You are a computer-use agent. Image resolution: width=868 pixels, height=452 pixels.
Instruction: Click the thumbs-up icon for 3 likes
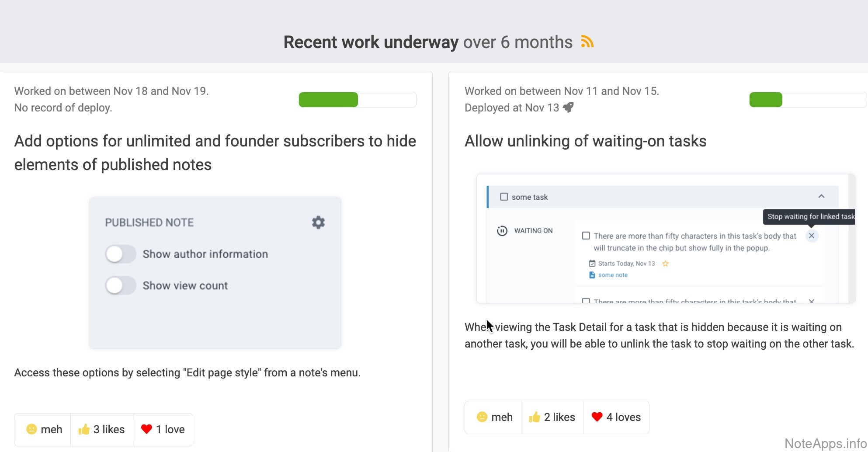[84, 429]
